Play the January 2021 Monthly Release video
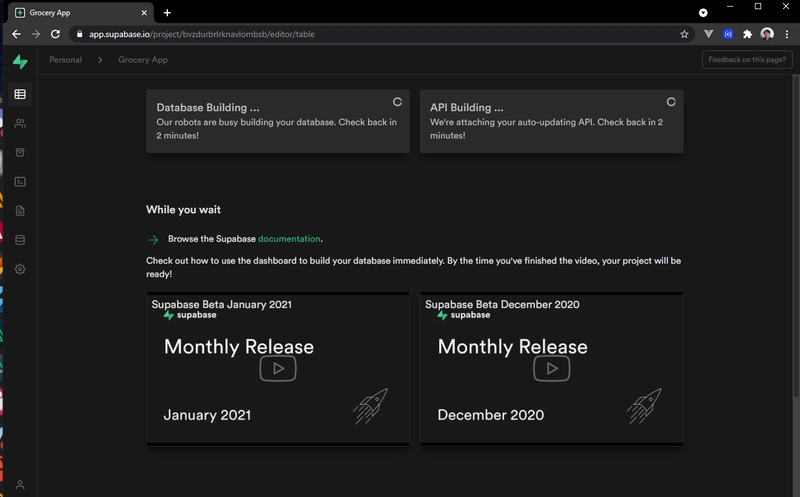The width and height of the screenshot is (800, 497). coord(278,368)
